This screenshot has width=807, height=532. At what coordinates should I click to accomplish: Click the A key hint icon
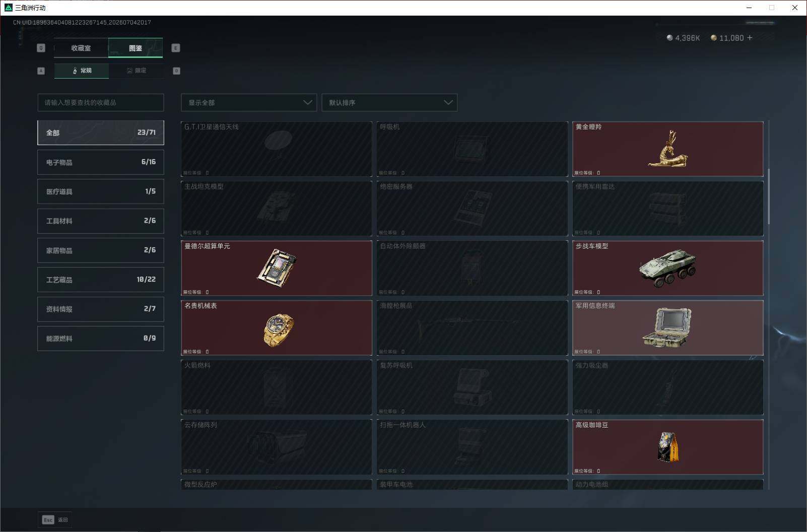[41, 71]
